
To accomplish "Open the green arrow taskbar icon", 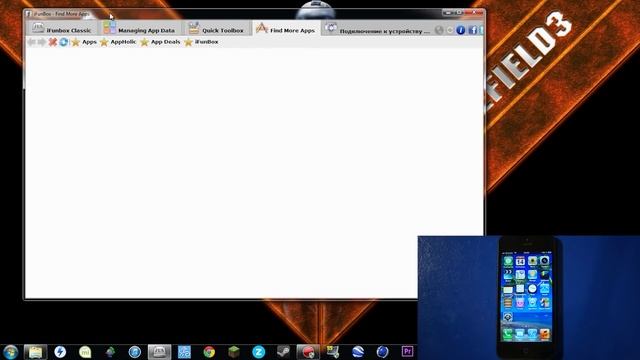I will (110, 352).
